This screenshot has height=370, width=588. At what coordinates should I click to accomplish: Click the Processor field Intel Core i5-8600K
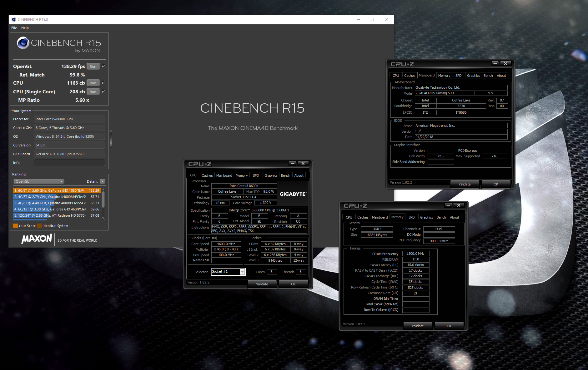point(69,119)
